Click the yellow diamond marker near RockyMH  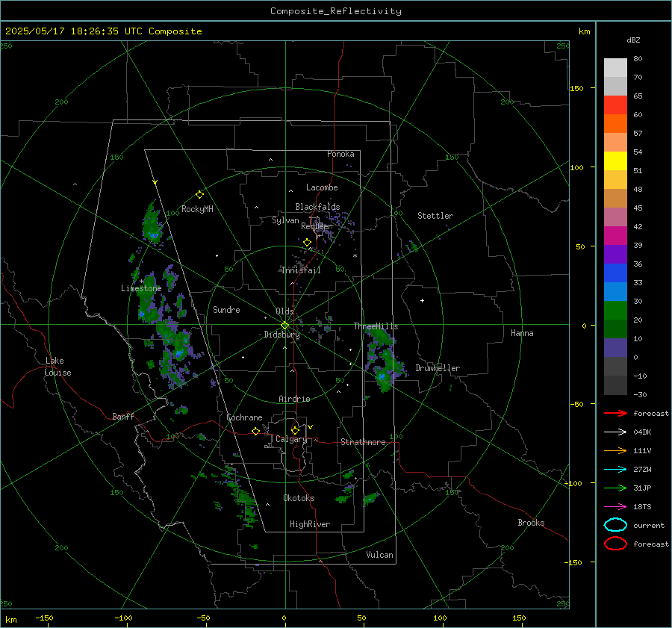click(x=199, y=195)
